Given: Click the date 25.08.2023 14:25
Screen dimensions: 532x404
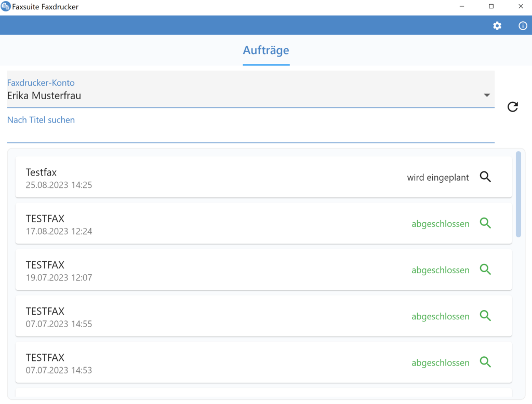Looking at the screenshot, I should (59, 185).
